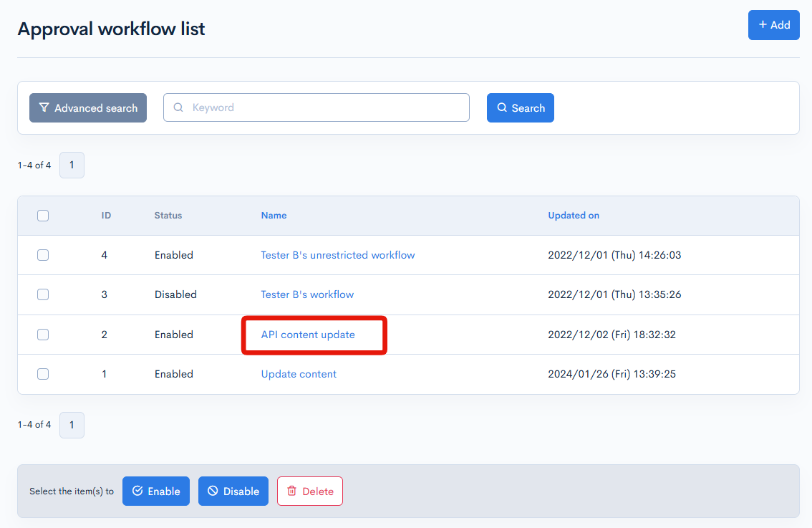Sort by Updated on column header
The image size is (812, 528).
click(574, 216)
